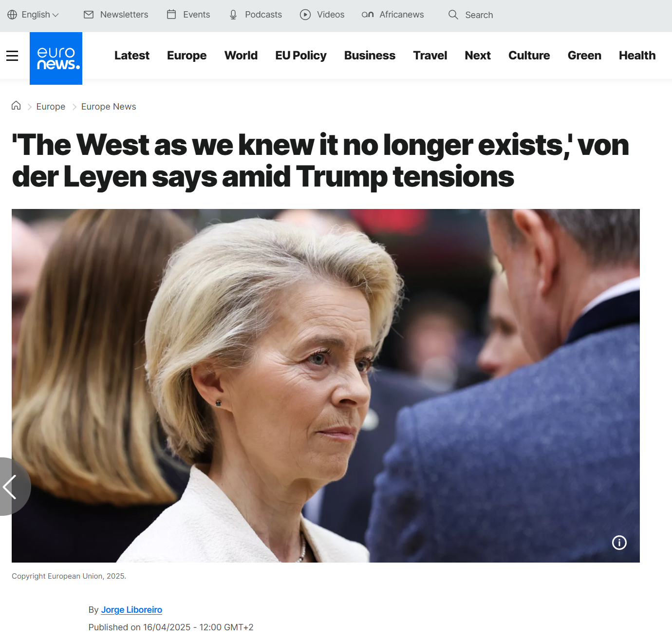Open Events via the calendar icon

click(x=171, y=15)
